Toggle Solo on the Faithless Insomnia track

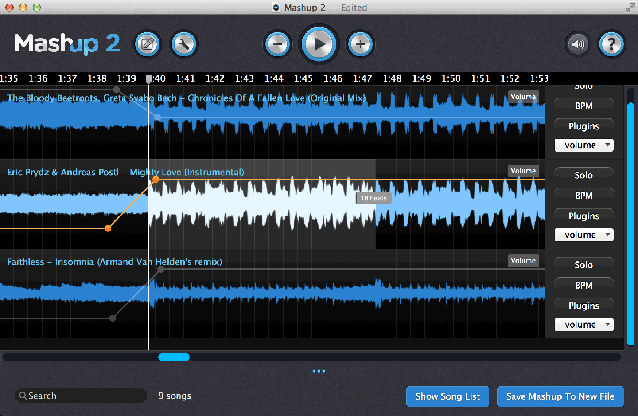click(x=583, y=265)
